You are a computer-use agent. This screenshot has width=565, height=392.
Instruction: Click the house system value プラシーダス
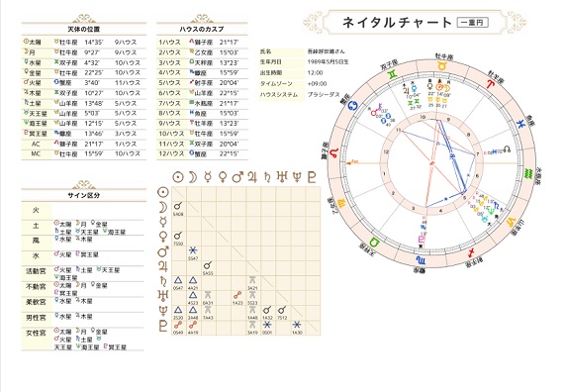click(324, 94)
